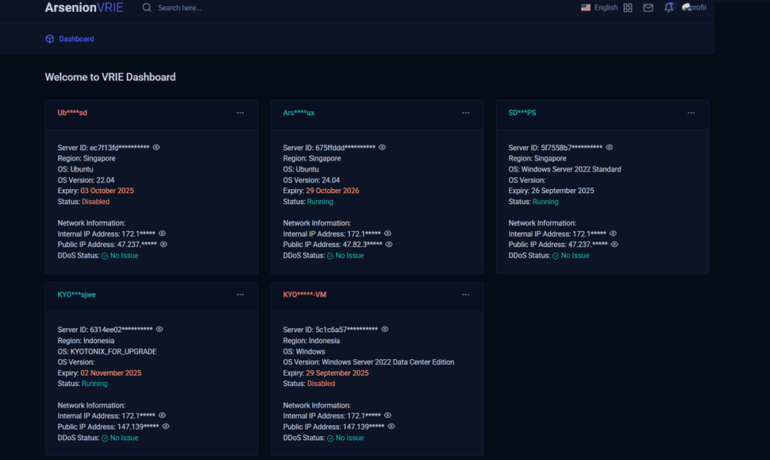770x460 pixels.
Task: Click the Dashboard cube icon
Action: 50,39
